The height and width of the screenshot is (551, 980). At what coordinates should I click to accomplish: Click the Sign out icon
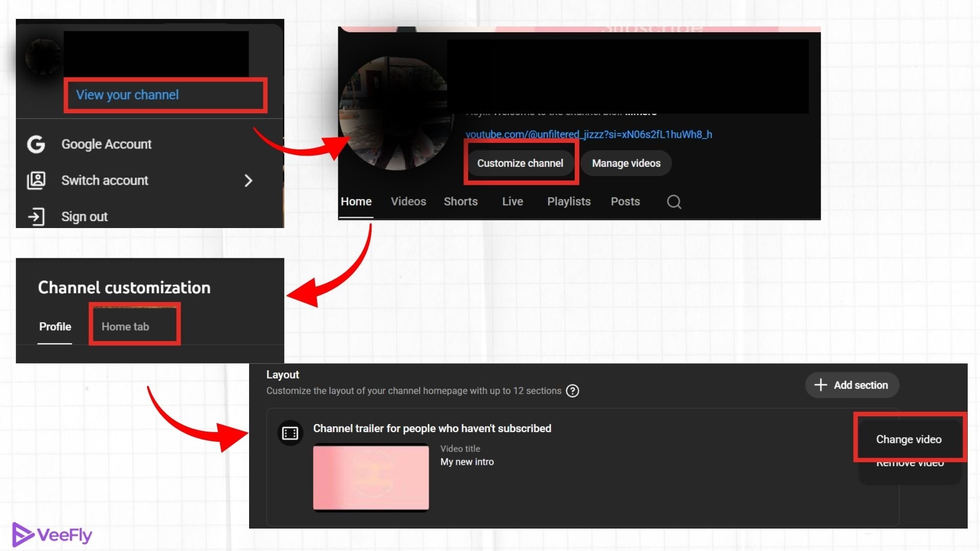36,216
